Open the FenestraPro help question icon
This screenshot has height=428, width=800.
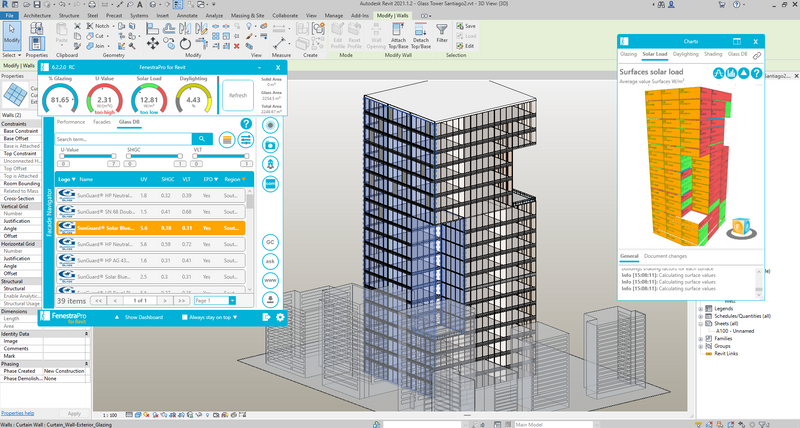coord(246,123)
